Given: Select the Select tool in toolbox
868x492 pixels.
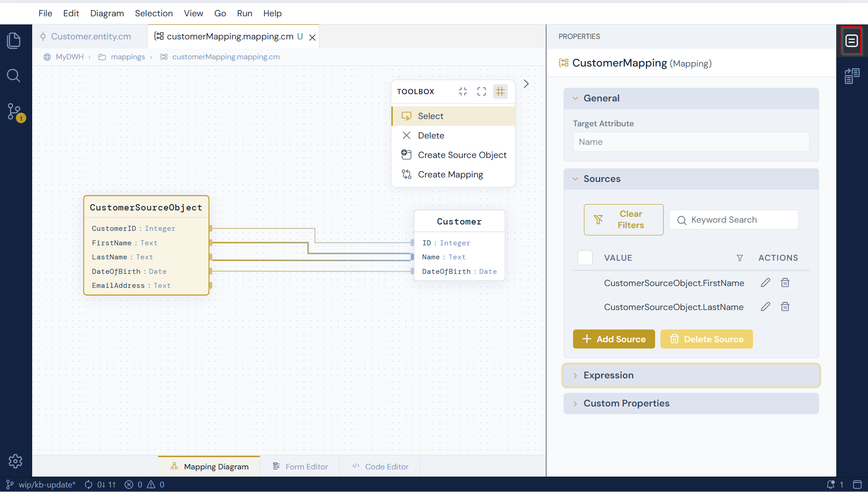Looking at the screenshot, I should [453, 116].
